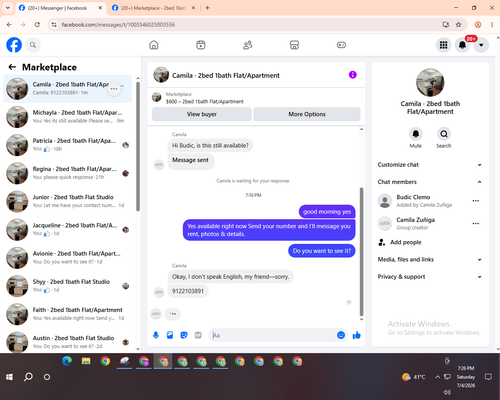Click the chat messages scrollbar

361,252
